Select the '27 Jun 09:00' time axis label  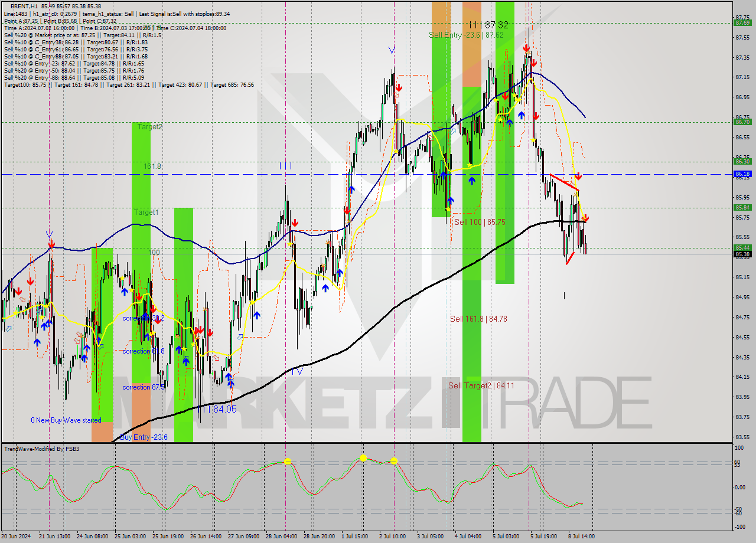pos(244,537)
